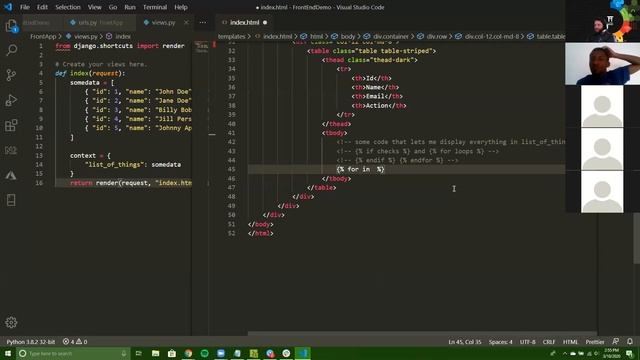
Task: Click div.col-12.col-md-8 in breadcrumb
Action: pos(492,36)
